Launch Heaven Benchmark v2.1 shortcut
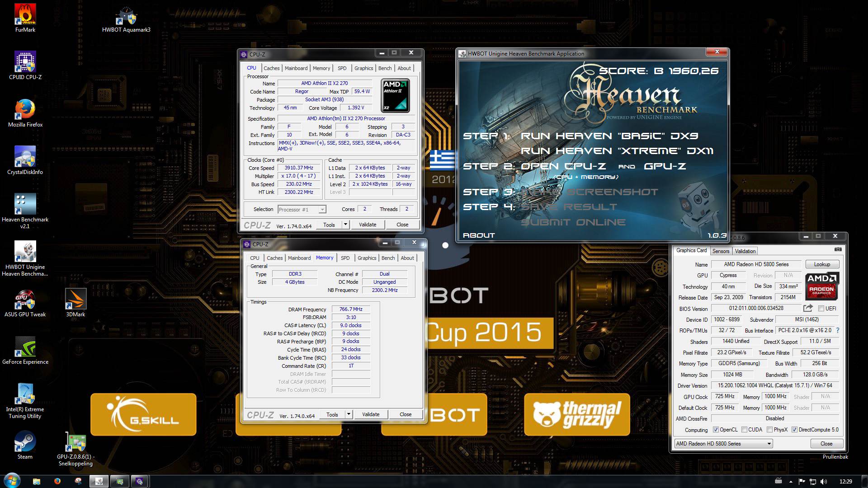The width and height of the screenshot is (868, 488). click(x=25, y=211)
